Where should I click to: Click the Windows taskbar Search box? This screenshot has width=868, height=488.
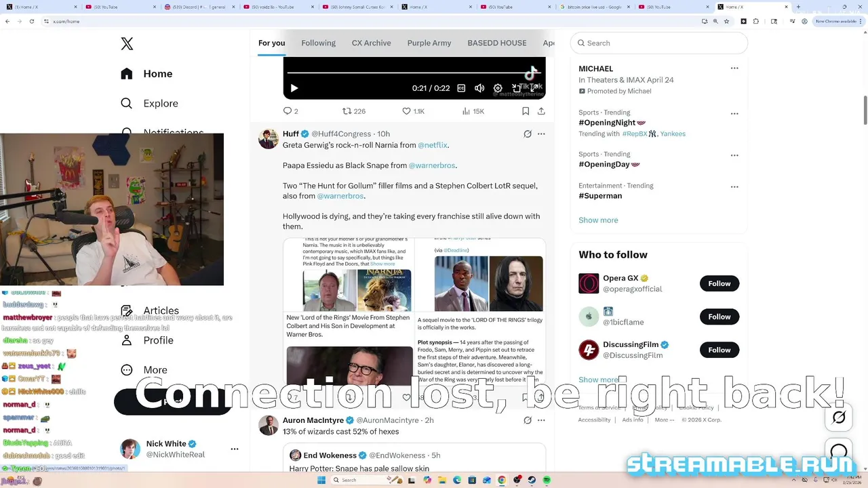tap(367, 480)
